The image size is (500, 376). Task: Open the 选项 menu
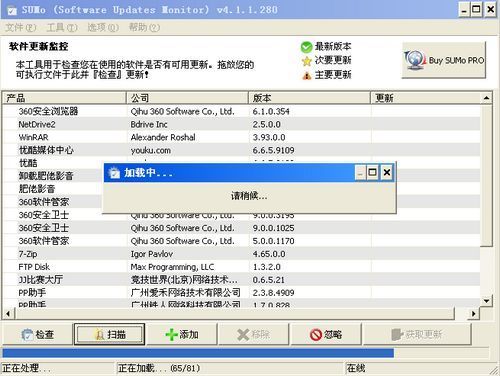(103, 27)
